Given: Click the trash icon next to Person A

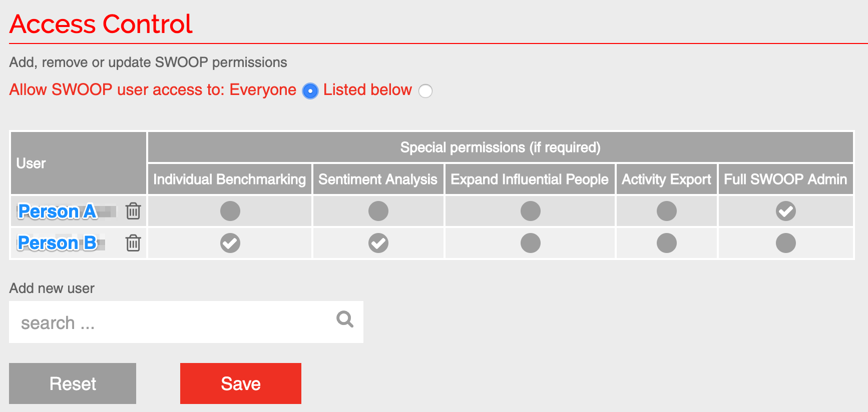Looking at the screenshot, I should pyautogui.click(x=133, y=211).
